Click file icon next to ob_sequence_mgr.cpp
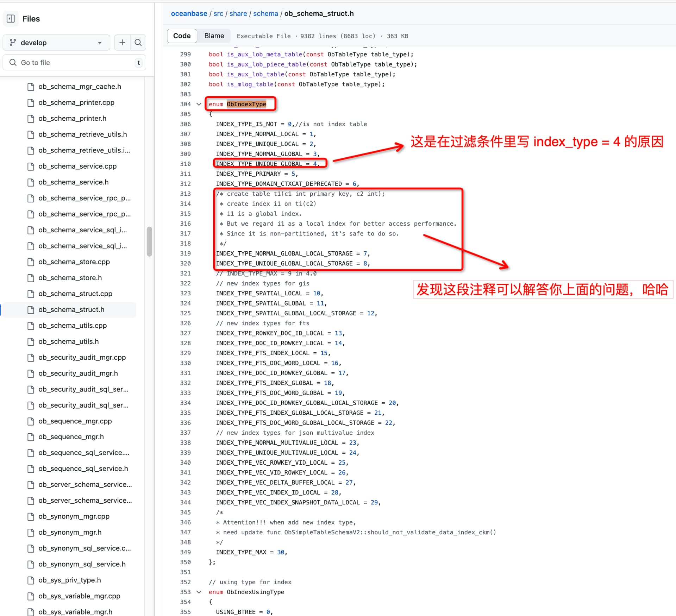The height and width of the screenshot is (616, 676). [x=31, y=421]
